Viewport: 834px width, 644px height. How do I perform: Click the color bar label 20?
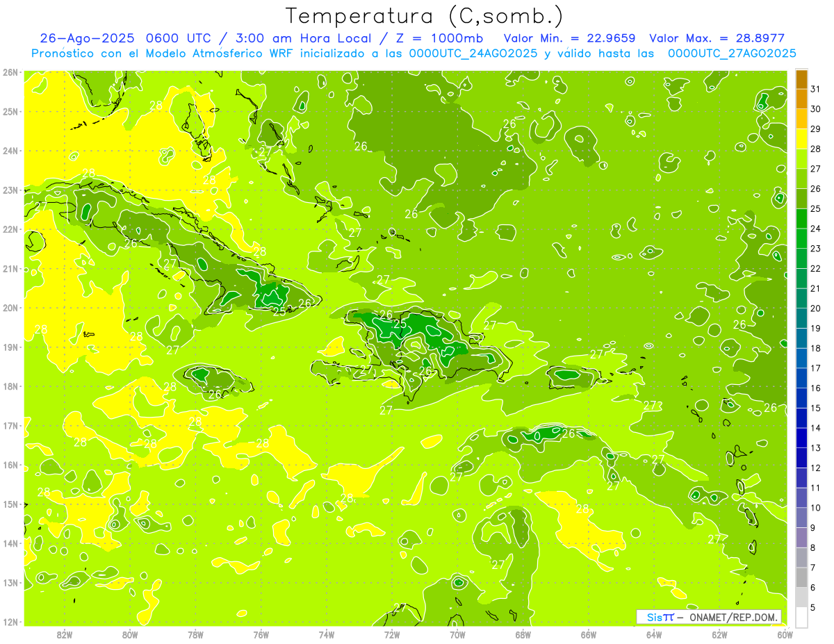(816, 308)
